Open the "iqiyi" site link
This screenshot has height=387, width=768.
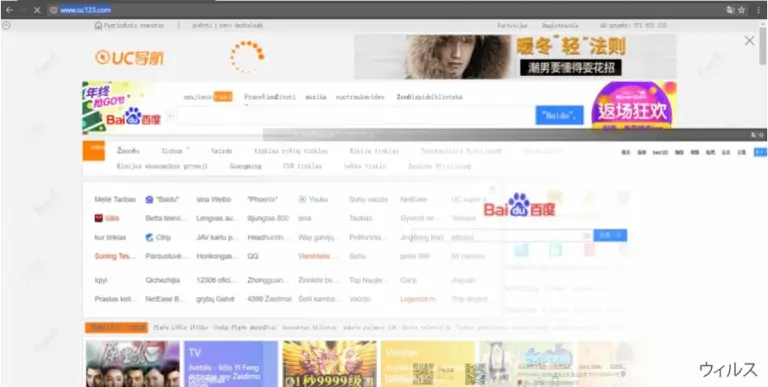(102, 280)
